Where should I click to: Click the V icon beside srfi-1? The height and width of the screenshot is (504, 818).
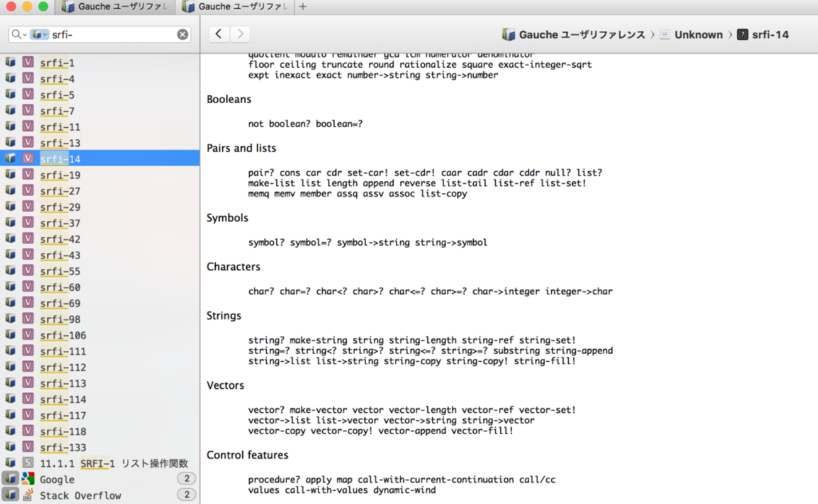28,62
